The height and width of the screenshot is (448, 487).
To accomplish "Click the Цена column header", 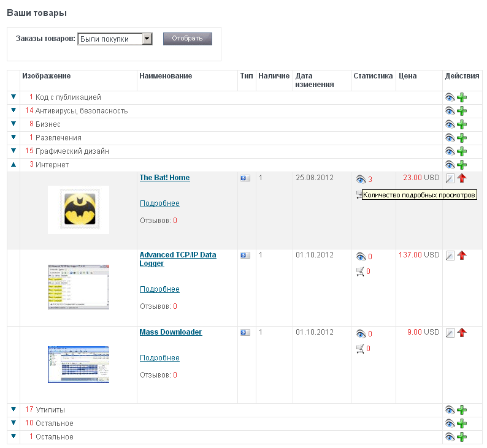I will (407, 76).
